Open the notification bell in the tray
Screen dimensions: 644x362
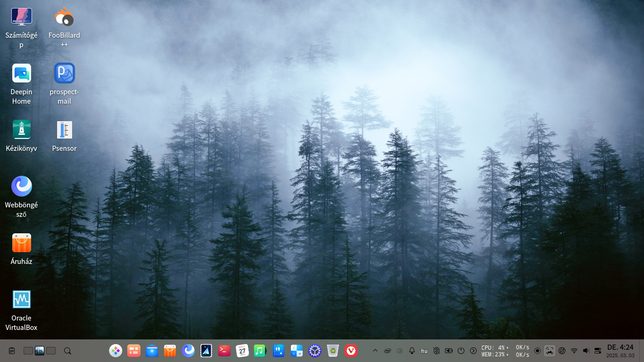pyautogui.click(x=412, y=351)
